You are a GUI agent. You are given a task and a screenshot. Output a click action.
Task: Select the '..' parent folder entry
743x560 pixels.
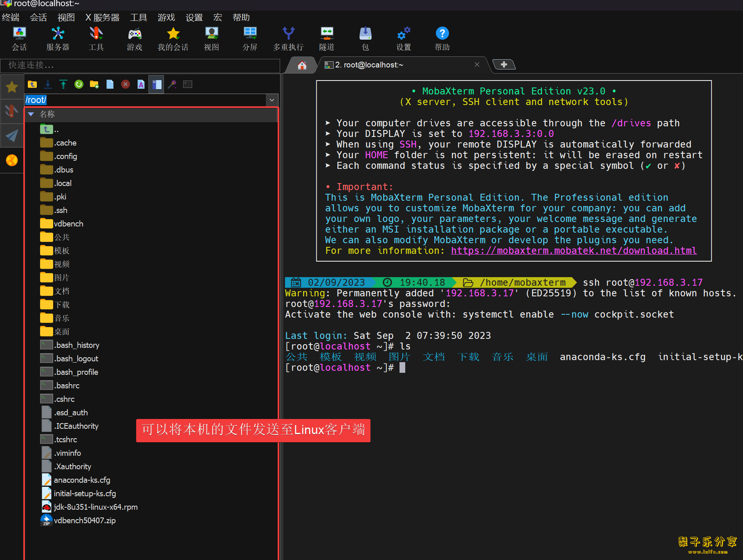coord(50,130)
